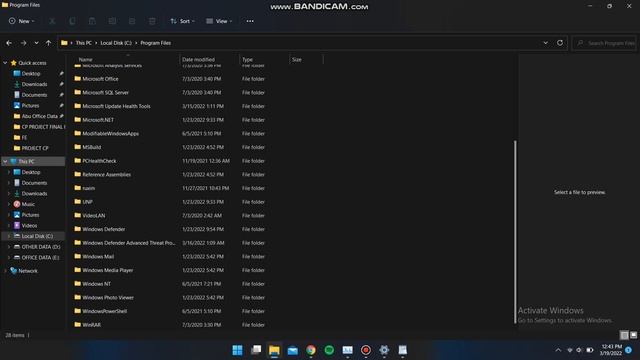This screenshot has width=640, height=360.
Task: Select the PCHealthCheck folder
Action: pyautogui.click(x=99, y=161)
